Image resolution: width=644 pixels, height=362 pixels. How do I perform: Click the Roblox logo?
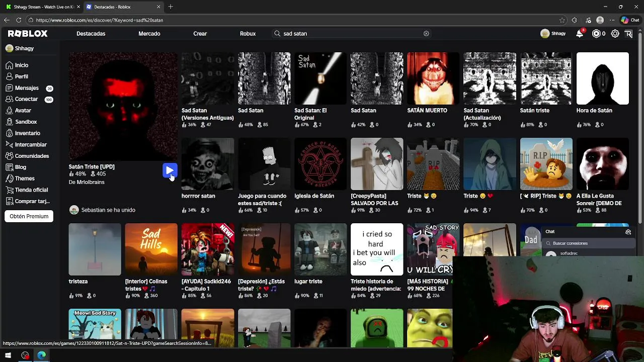point(28,33)
